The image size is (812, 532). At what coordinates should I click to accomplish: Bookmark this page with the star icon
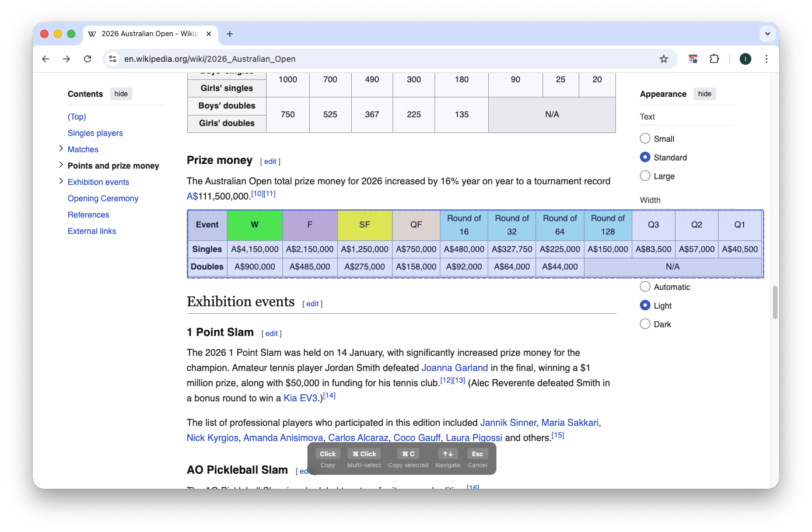click(664, 59)
